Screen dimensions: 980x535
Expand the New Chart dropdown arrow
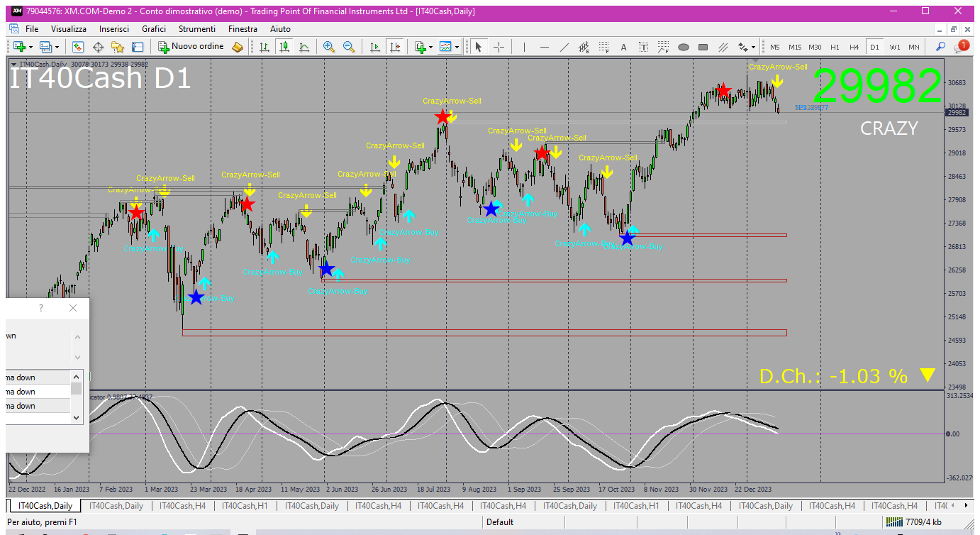pyautogui.click(x=30, y=48)
